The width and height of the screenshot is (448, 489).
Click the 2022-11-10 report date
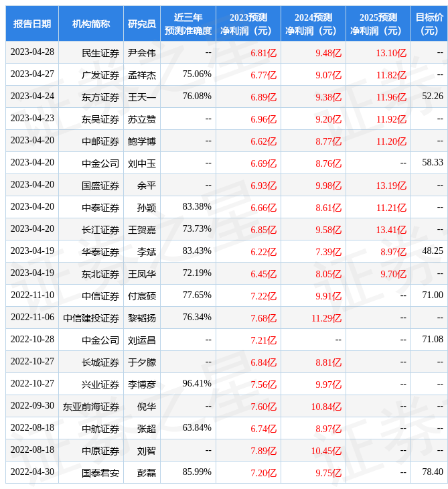(x=32, y=295)
